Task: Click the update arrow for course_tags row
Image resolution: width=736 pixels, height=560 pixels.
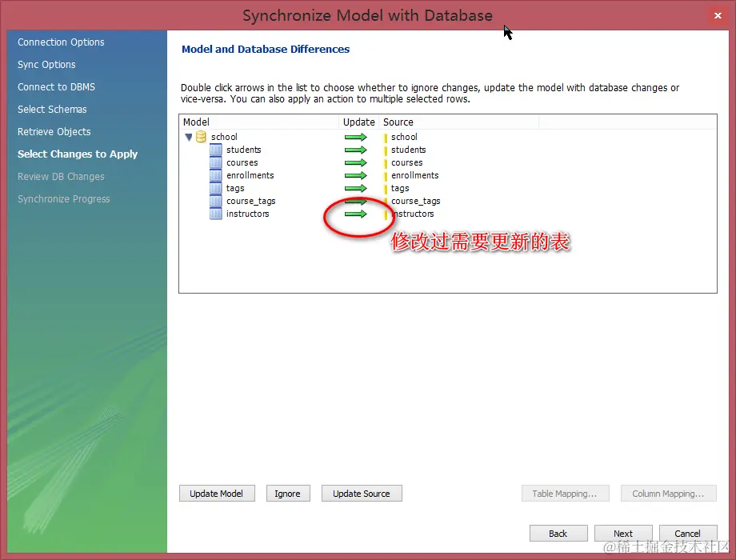Action: point(356,202)
